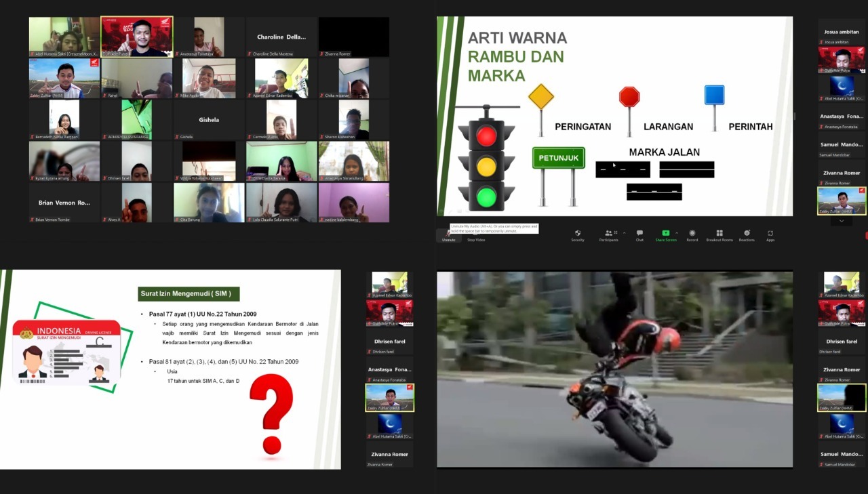The height and width of the screenshot is (494, 868).
Task: Open the Reactions menu
Action: tap(747, 234)
